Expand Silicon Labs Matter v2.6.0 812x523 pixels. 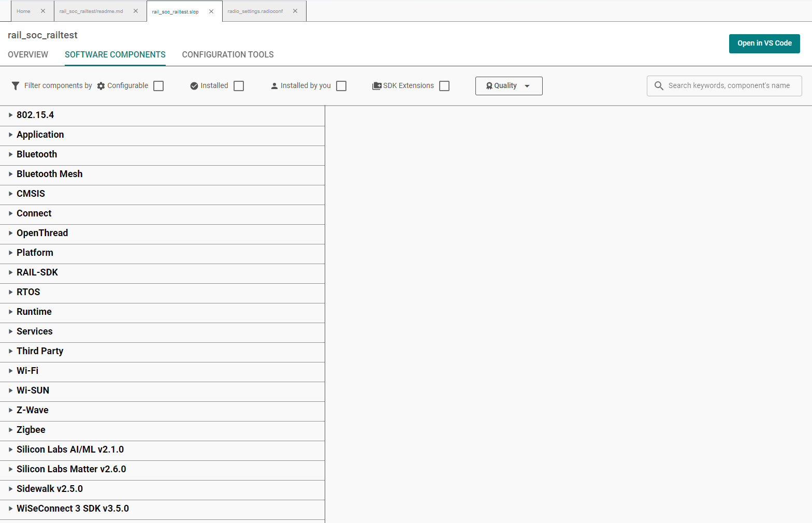[10, 469]
